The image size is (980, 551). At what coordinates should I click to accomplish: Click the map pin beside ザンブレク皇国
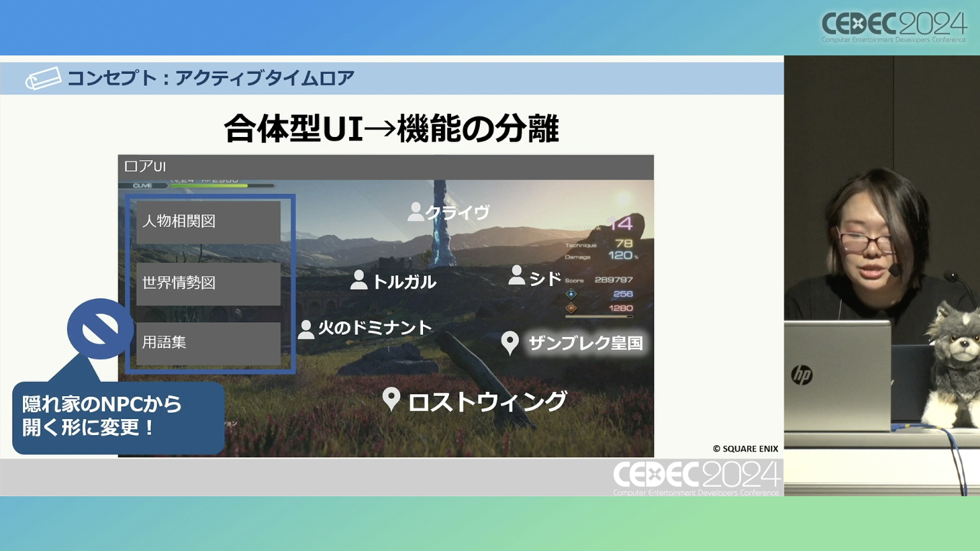[510, 343]
